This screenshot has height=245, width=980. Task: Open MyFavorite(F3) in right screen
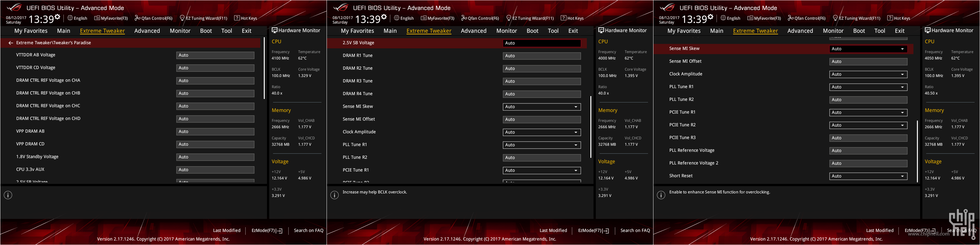pyautogui.click(x=764, y=18)
